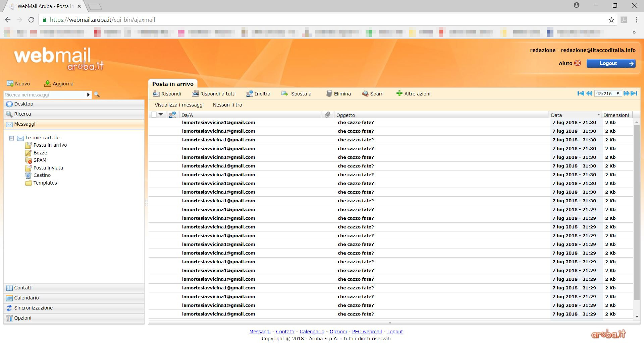Click the Inoltra forward icon
This screenshot has height=345, width=644.
coord(250,94)
